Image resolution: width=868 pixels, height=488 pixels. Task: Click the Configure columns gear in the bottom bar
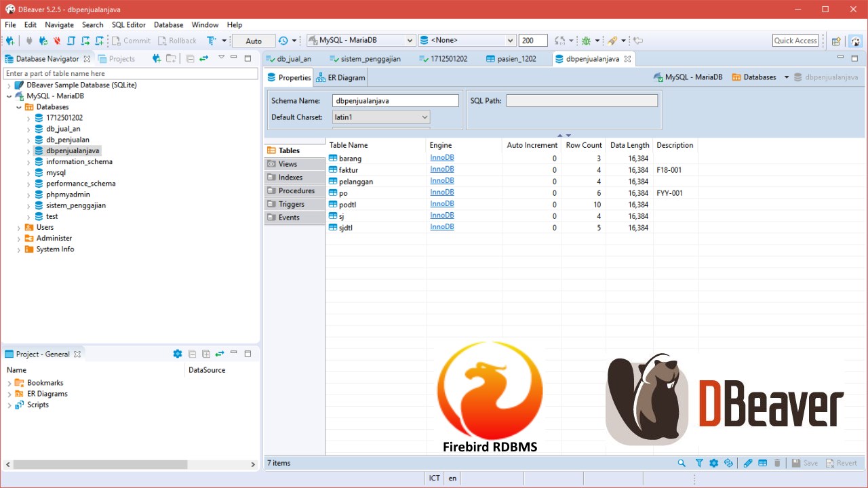714,463
